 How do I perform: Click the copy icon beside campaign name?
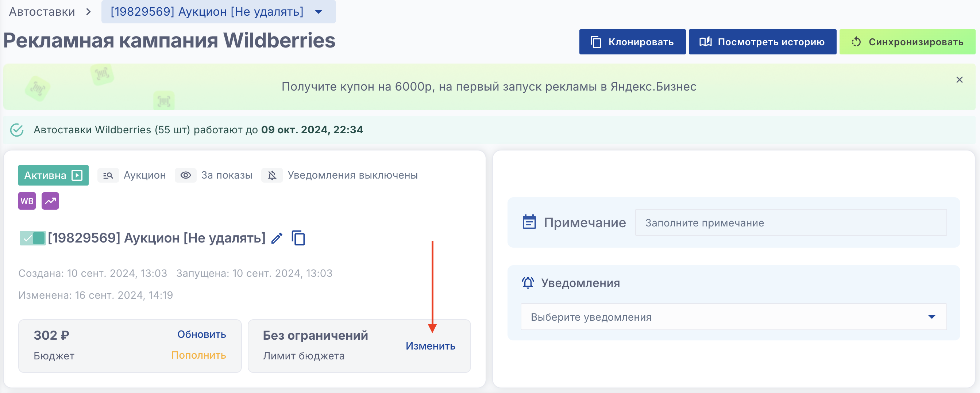click(298, 239)
